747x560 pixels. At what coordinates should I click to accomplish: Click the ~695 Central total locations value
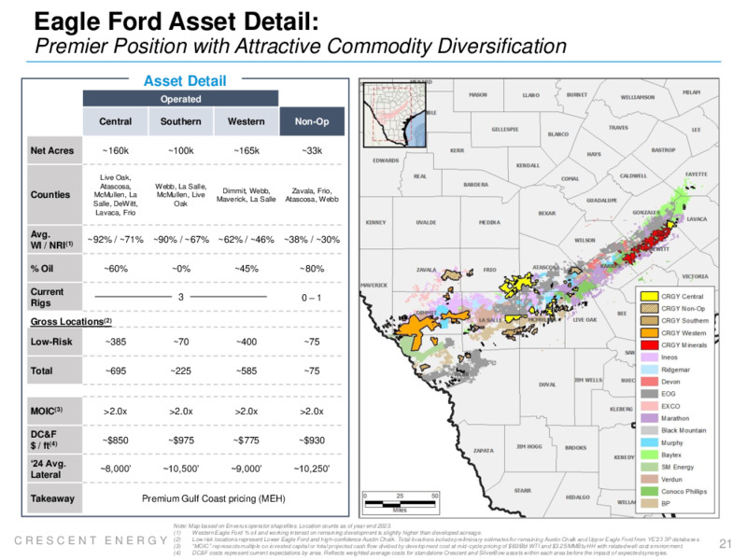[x=115, y=371]
